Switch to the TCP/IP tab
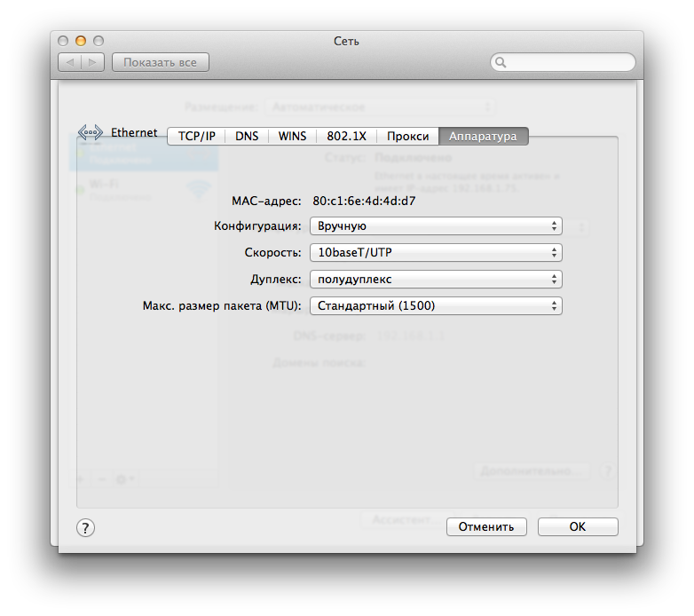Viewport: 694px width, 616px height. pos(196,136)
